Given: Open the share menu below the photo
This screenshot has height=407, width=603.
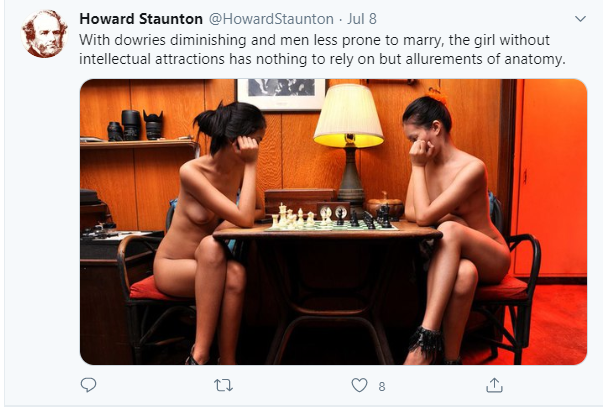Looking at the screenshot, I should pos(495,385).
